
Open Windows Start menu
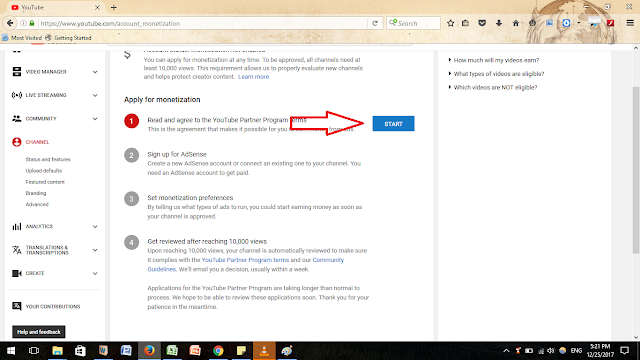[11, 351]
